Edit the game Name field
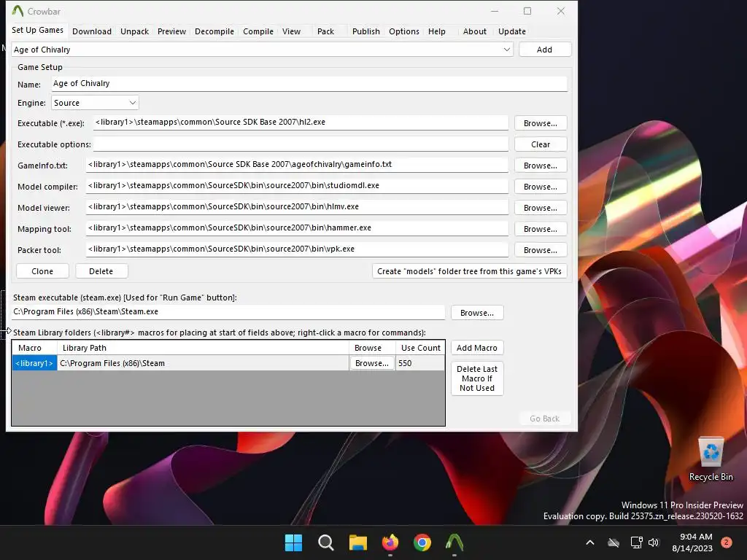 (309, 84)
